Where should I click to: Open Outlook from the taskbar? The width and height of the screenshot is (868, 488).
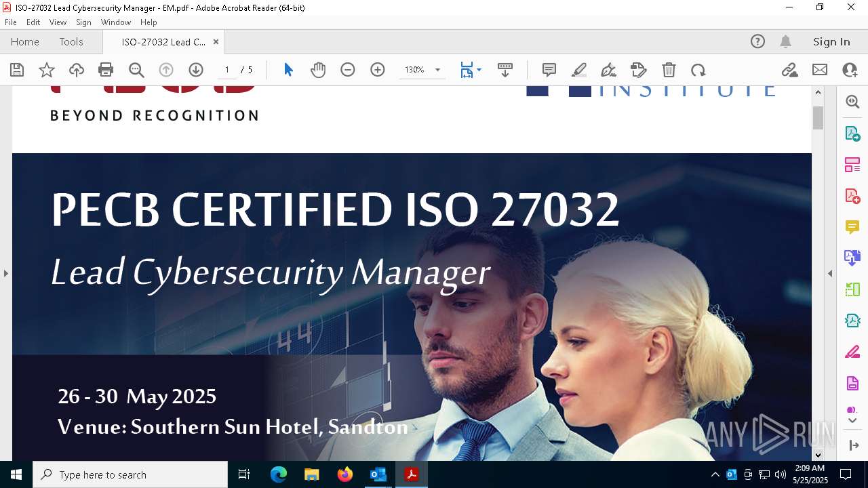[378, 474]
